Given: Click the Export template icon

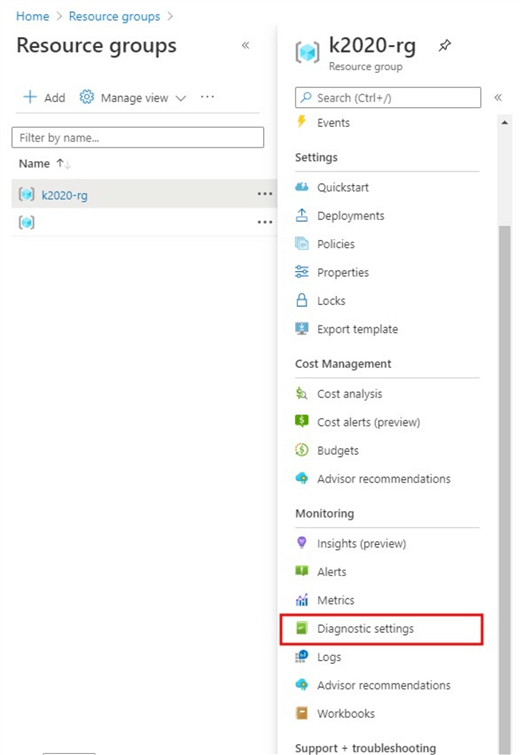Looking at the screenshot, I should 301,328.
